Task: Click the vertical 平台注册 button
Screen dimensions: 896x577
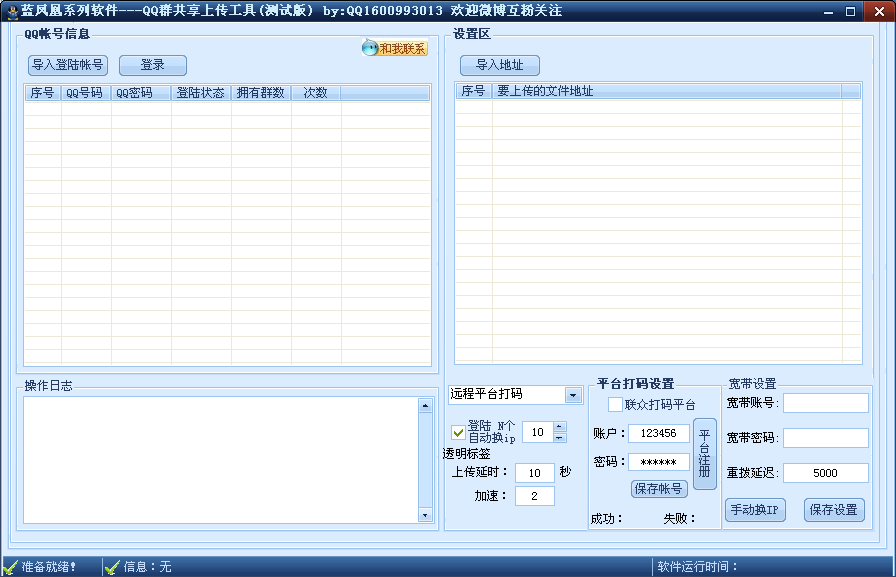Action: [705, 454]
